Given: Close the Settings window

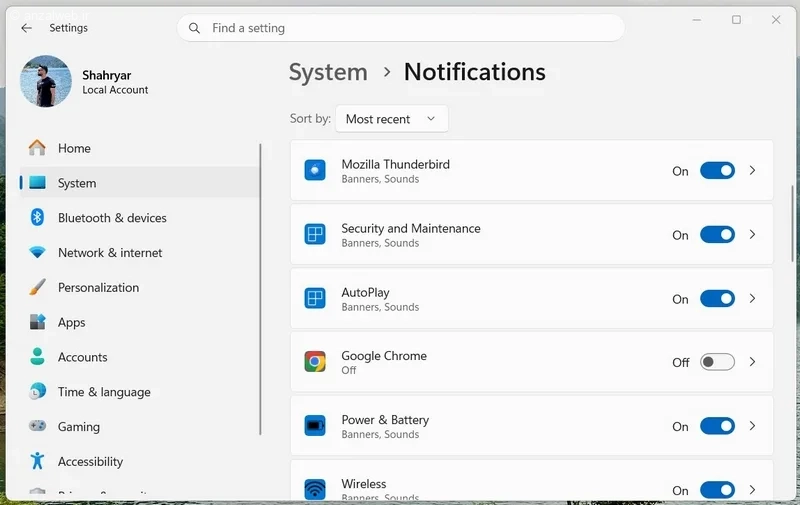Looking at the screenshot, I should point(776,20).
